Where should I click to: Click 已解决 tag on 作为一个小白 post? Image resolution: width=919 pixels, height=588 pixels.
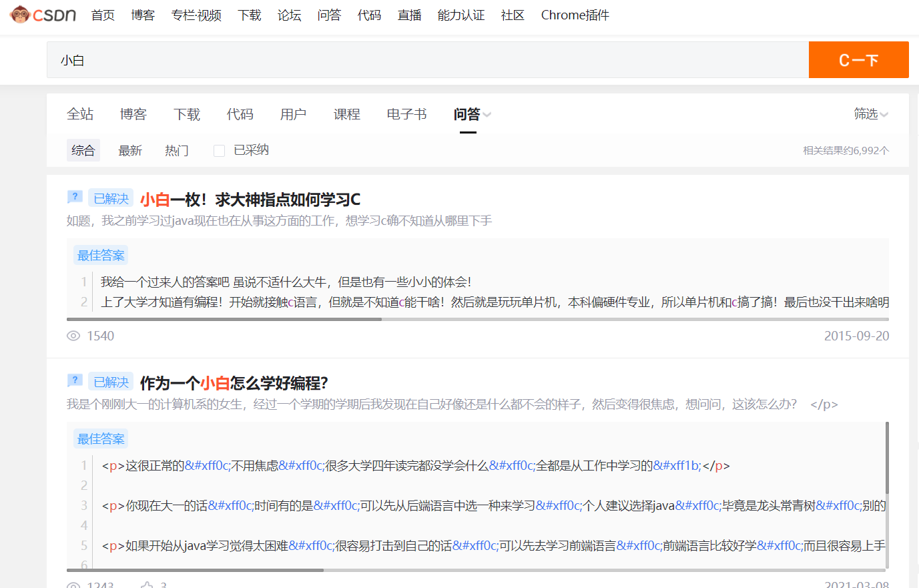tap(111, 382)
